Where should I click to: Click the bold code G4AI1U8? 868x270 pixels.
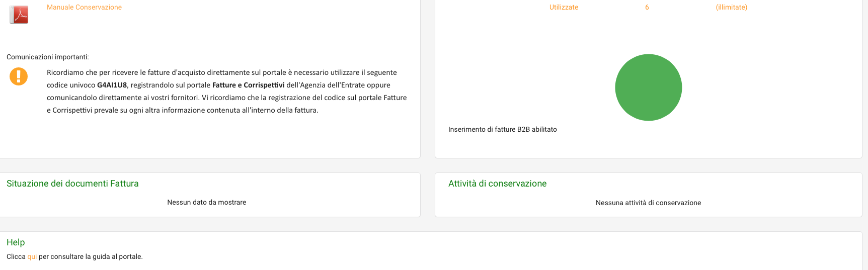[112, 85]
